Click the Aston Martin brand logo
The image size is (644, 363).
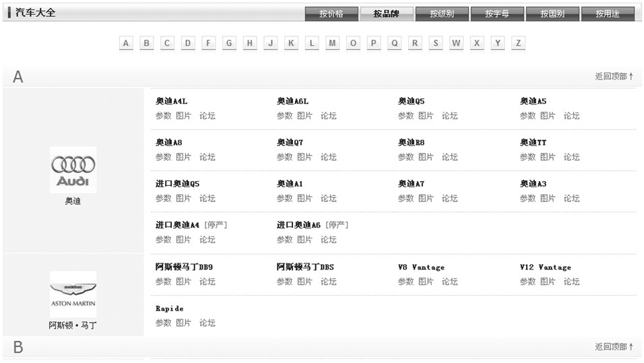(73, 294)
